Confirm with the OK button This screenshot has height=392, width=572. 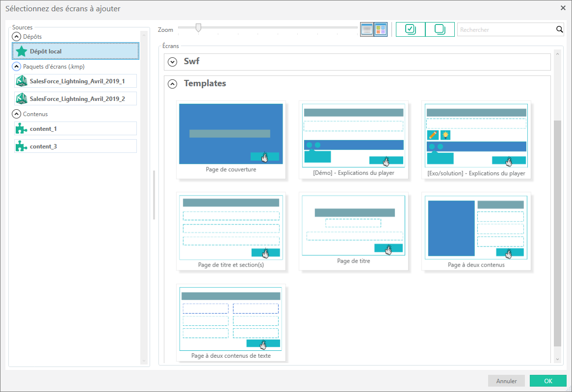548,381
